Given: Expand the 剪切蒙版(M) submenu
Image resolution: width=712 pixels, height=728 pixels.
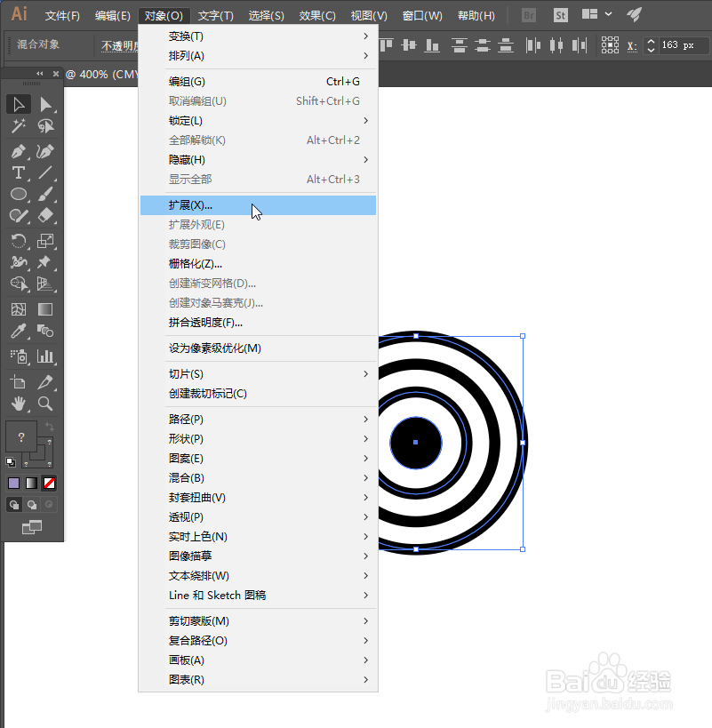Looking at the screenshot, I should [258, 620].
